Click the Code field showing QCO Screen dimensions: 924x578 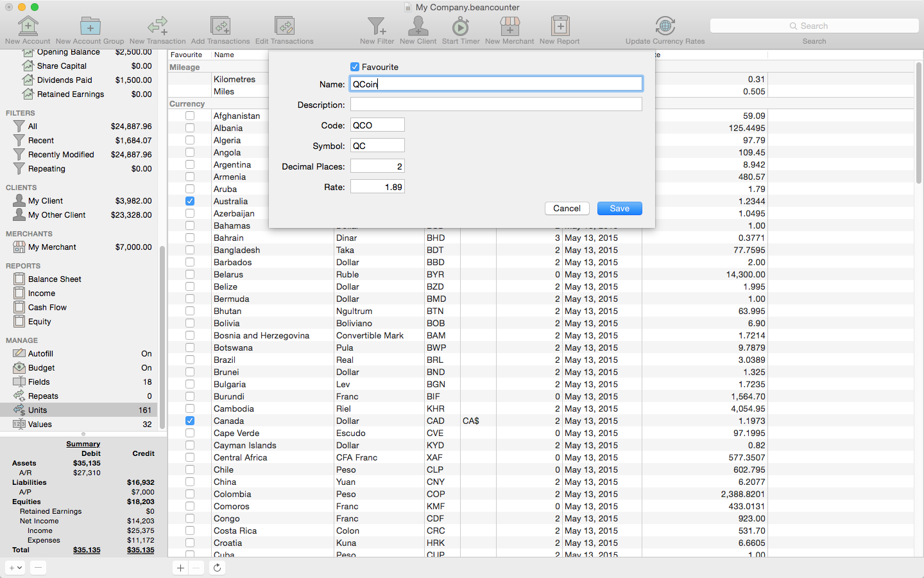[377, 125]
